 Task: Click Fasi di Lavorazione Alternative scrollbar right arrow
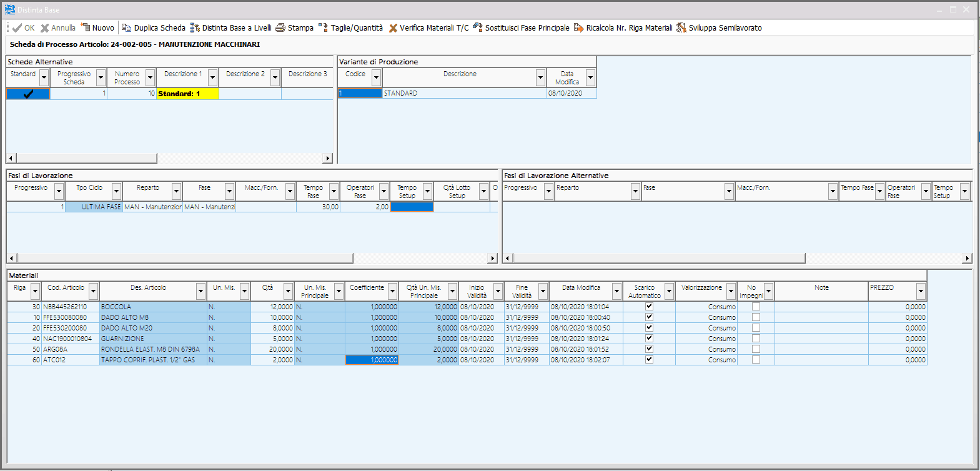[x=968, y=258]
